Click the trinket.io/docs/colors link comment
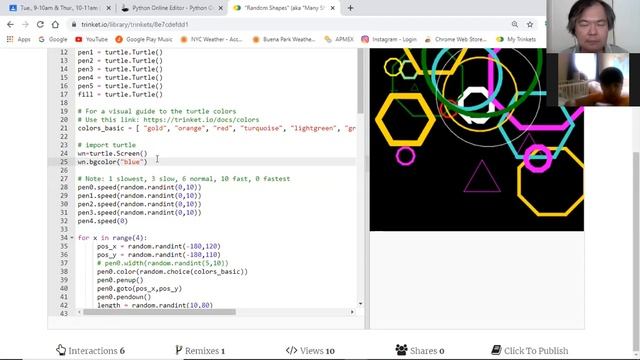The width and height of the screenshot is (640, 360). point(201,120)
